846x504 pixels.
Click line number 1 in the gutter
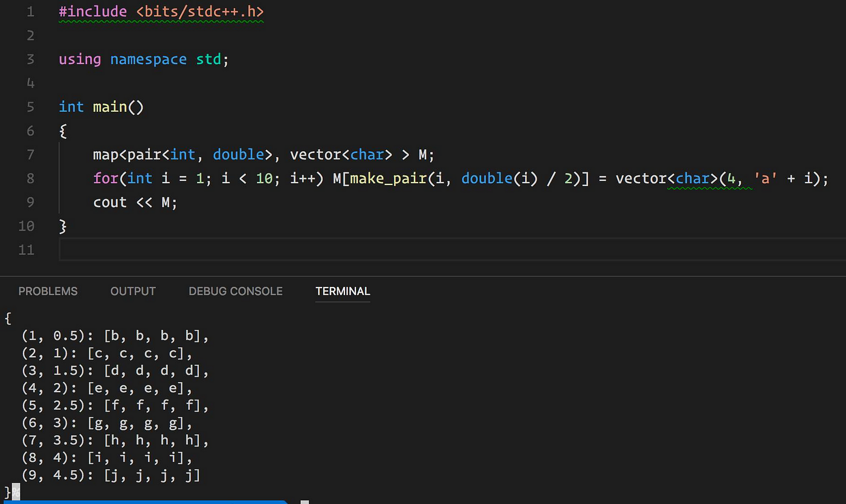point(30,11)
